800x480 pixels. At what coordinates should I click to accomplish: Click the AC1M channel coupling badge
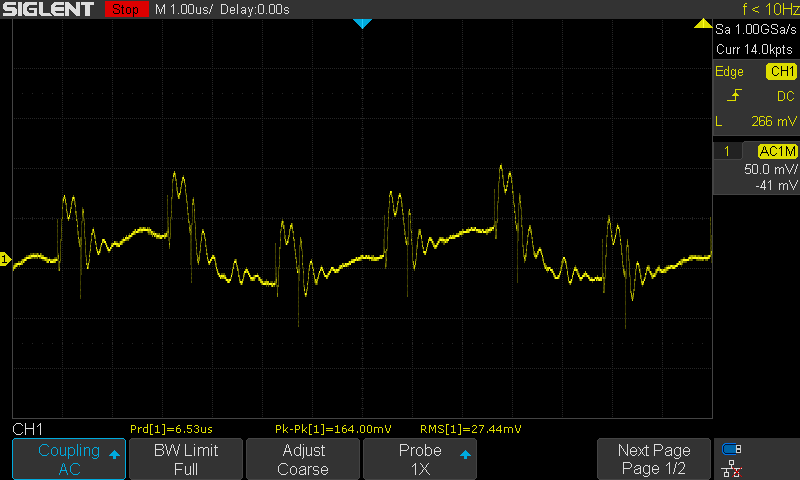777,151
